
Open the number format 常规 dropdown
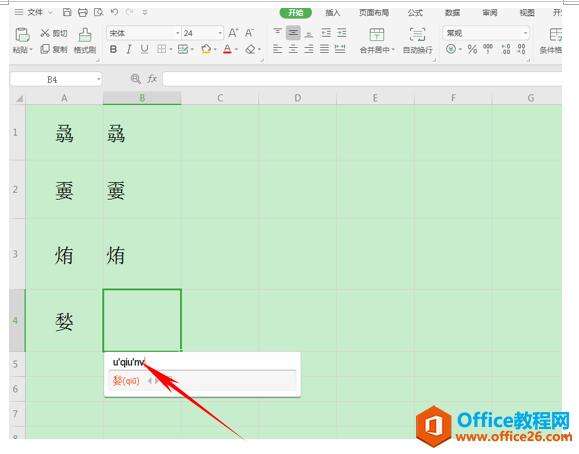(525, 33)
